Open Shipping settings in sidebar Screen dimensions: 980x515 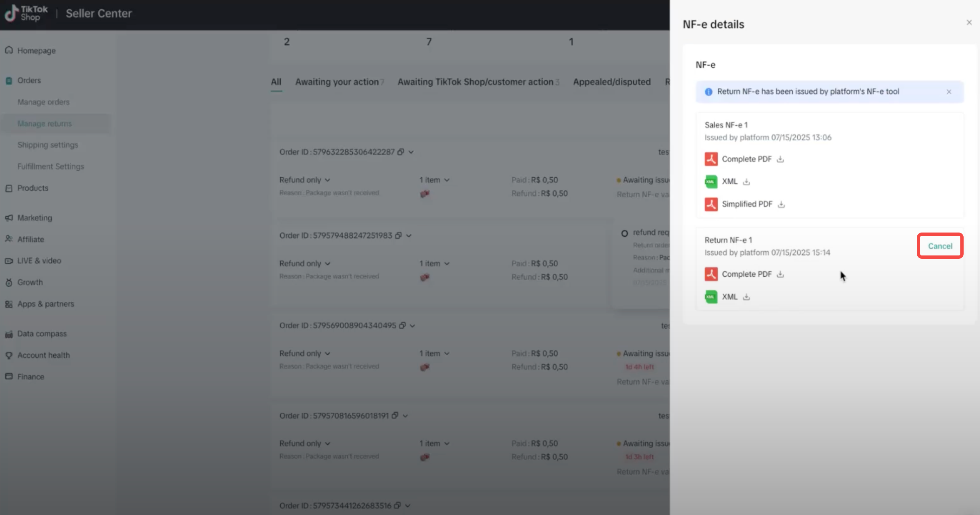tap(48, 145)
